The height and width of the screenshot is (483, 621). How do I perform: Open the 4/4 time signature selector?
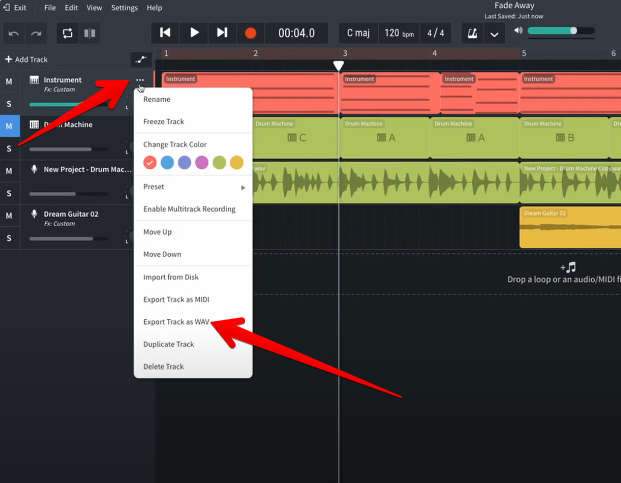pos(435,33)
